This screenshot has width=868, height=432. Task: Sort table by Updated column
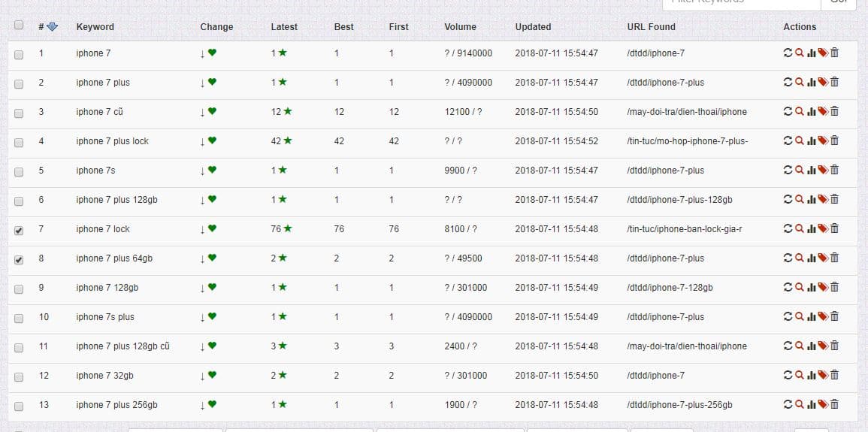(x=533, y=26)
